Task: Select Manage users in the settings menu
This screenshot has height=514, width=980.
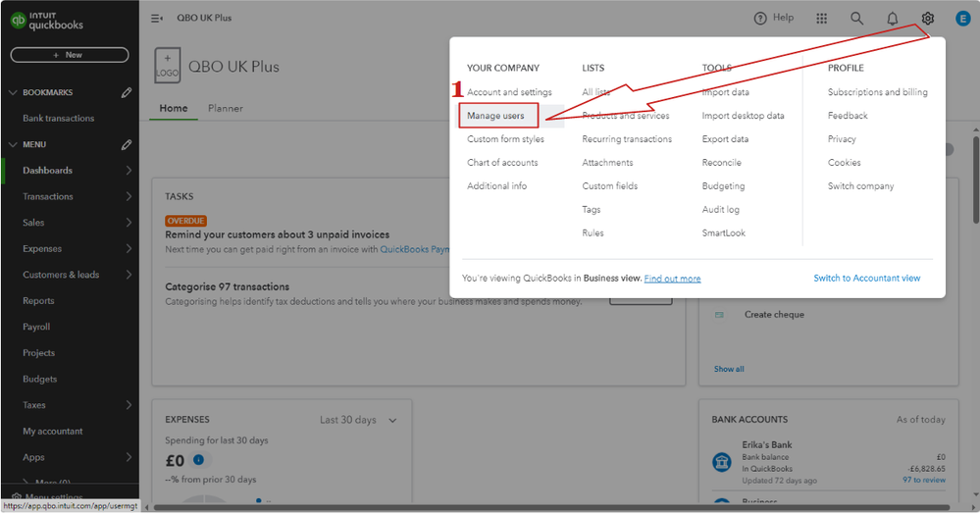Action: click(496, 116)
